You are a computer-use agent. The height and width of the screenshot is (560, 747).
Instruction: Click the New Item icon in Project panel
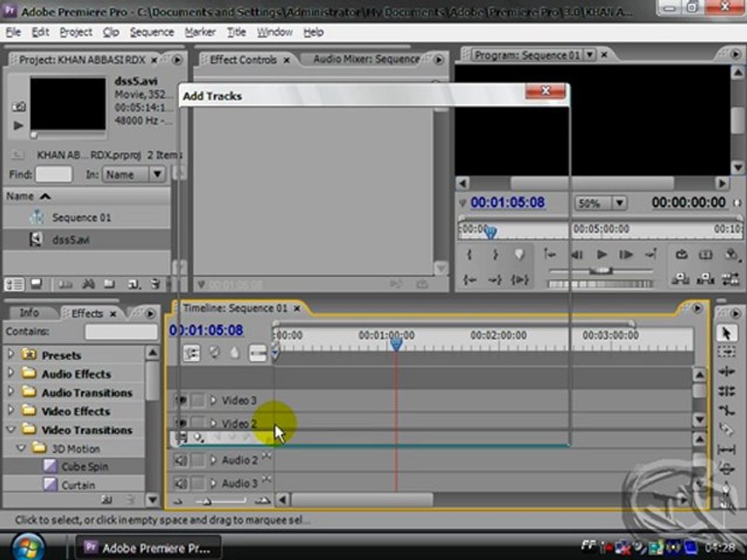pos(134,285)
